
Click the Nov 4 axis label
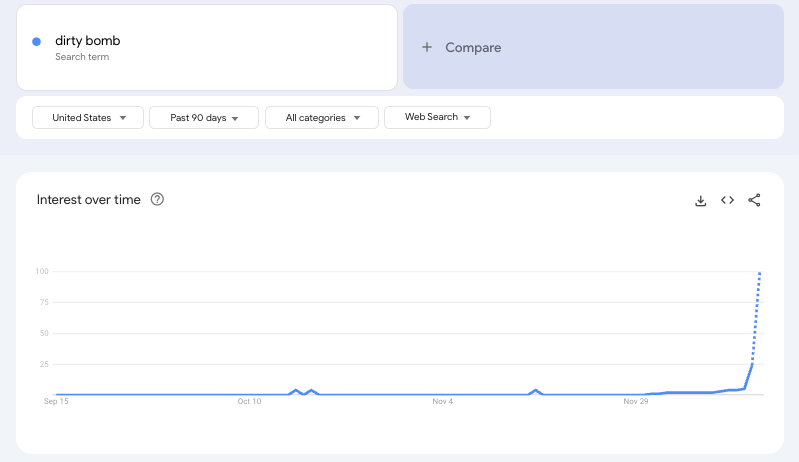tap(443, 402)
